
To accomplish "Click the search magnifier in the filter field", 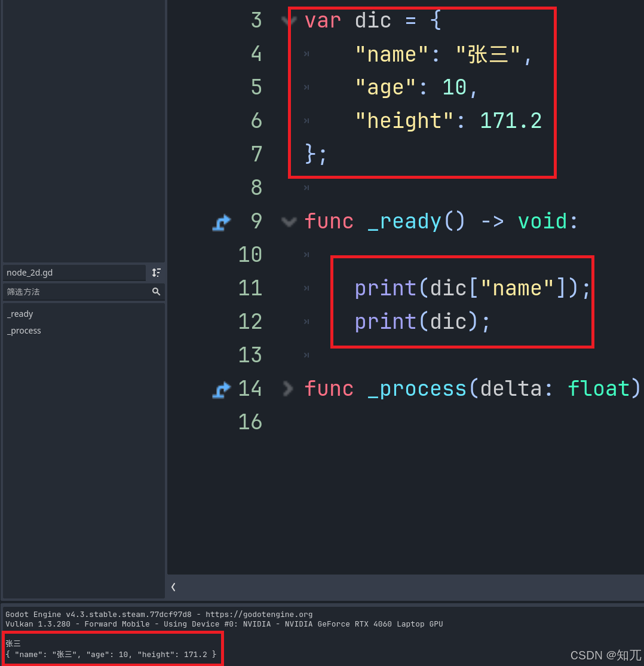I will pos(157,292).
